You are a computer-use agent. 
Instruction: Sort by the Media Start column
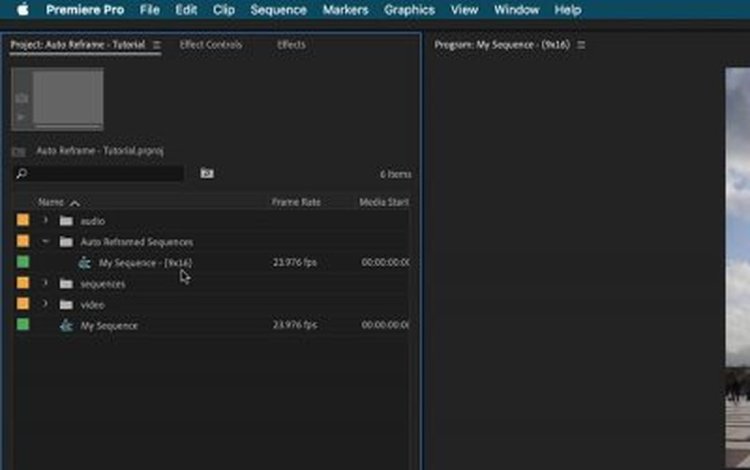(384, 202)
